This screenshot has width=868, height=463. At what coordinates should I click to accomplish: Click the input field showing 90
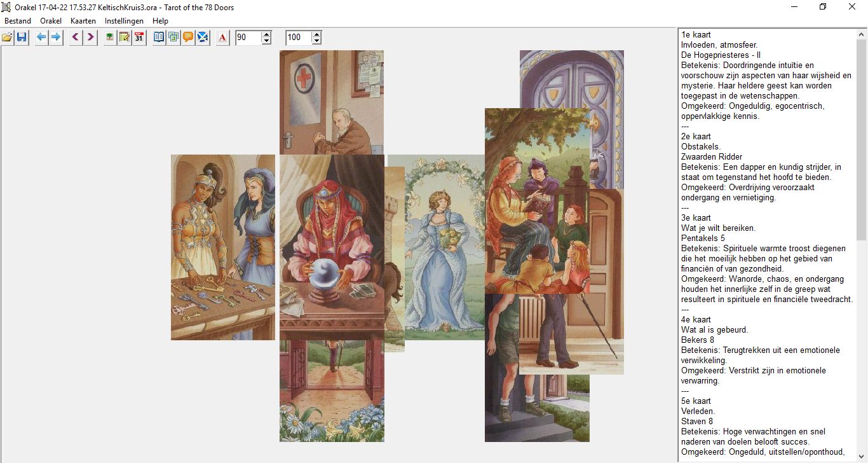[x=248, y=38]
